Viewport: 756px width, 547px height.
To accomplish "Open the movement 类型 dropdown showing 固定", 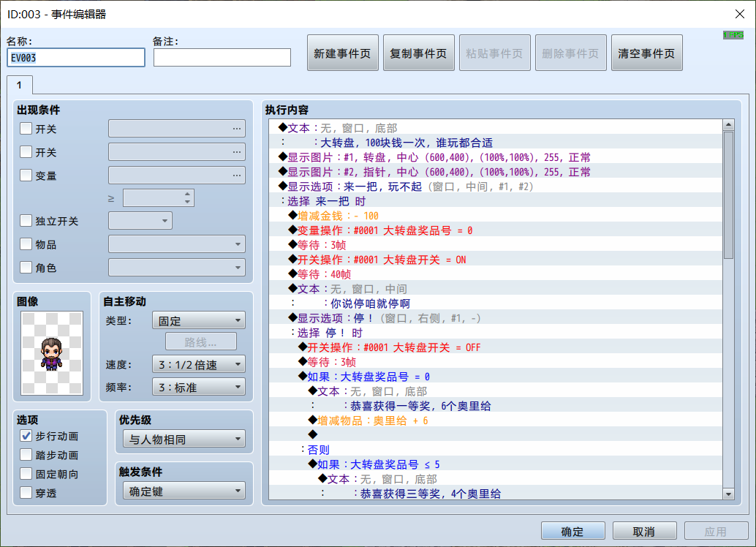I will [x=199, y=320].
